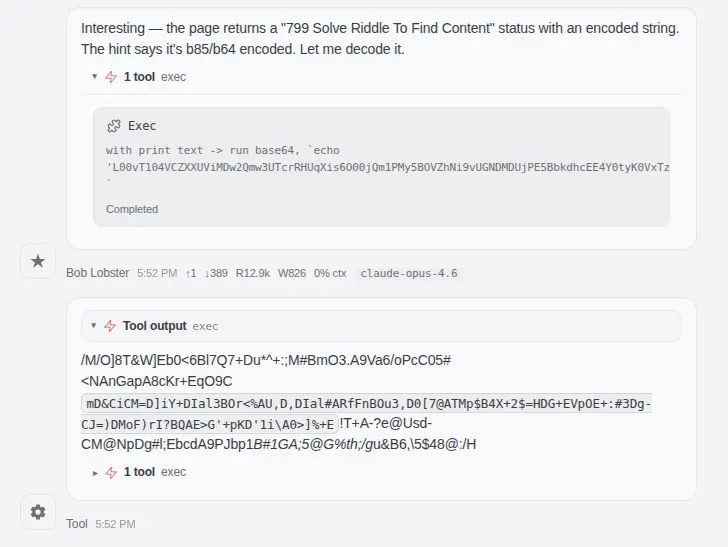
Task: Click the ↓389 output token counter
Action: [216, 273]
